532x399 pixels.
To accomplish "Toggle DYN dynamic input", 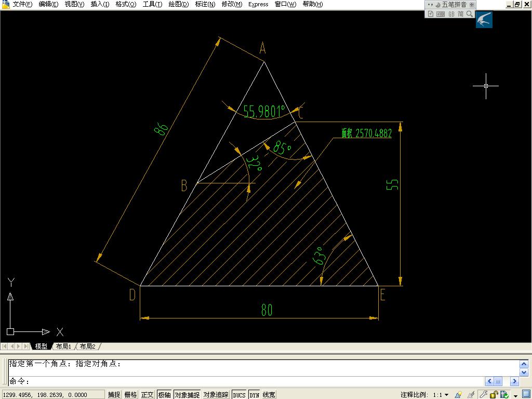I will tap(254, 395).
